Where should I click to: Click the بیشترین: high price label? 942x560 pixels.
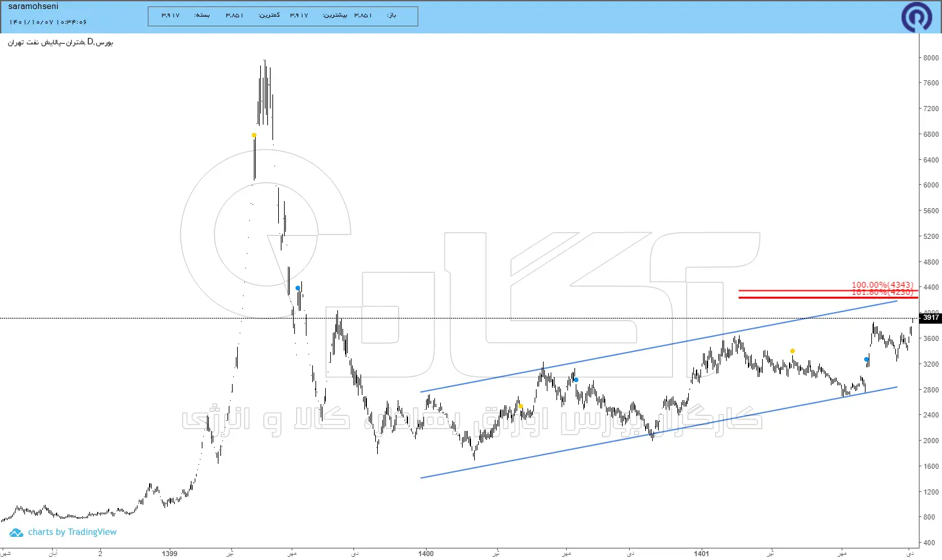(335, 15)
